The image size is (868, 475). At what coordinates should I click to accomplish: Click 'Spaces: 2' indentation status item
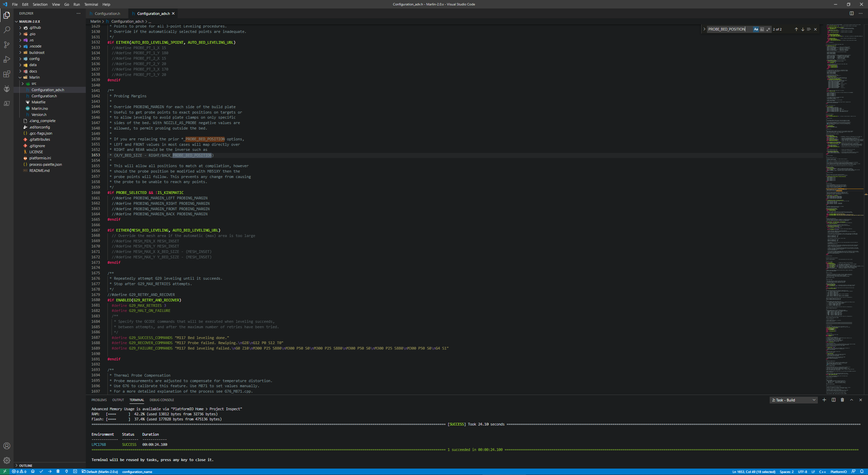coord(786,472)
